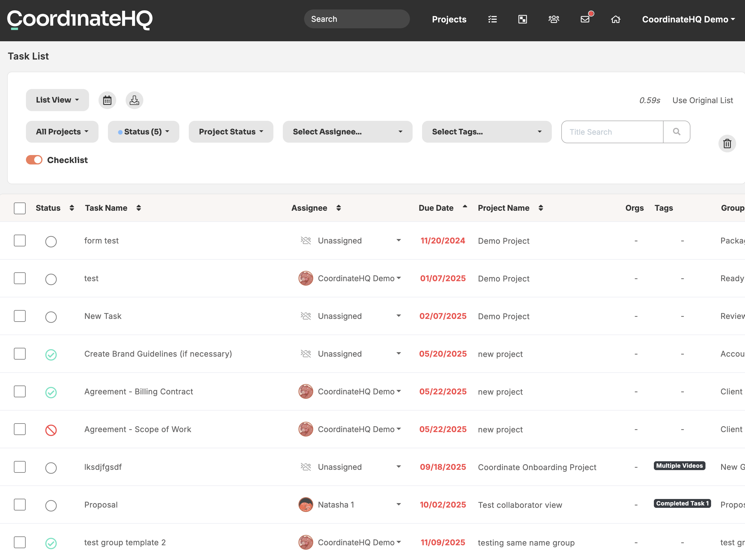745x560 pixels.
Task: Click due date 09/18/2025 for lksdjfgsdf
Action: (443, 467)
